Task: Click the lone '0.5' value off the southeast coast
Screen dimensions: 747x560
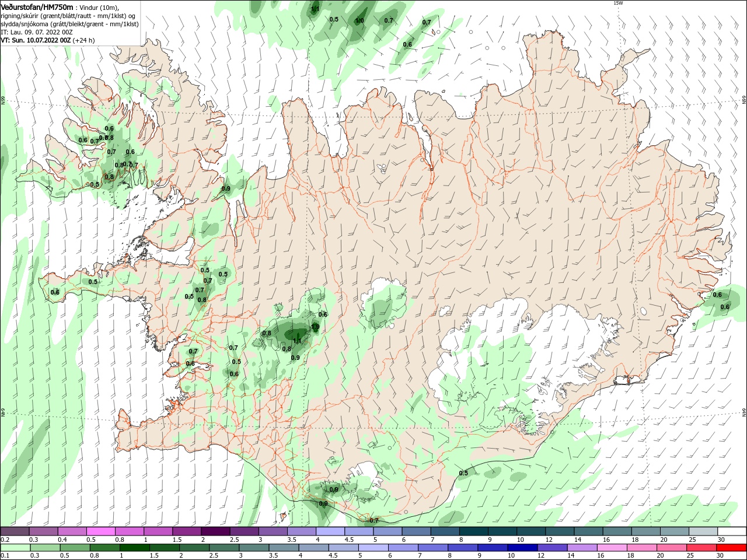Action: click(463, 473)
